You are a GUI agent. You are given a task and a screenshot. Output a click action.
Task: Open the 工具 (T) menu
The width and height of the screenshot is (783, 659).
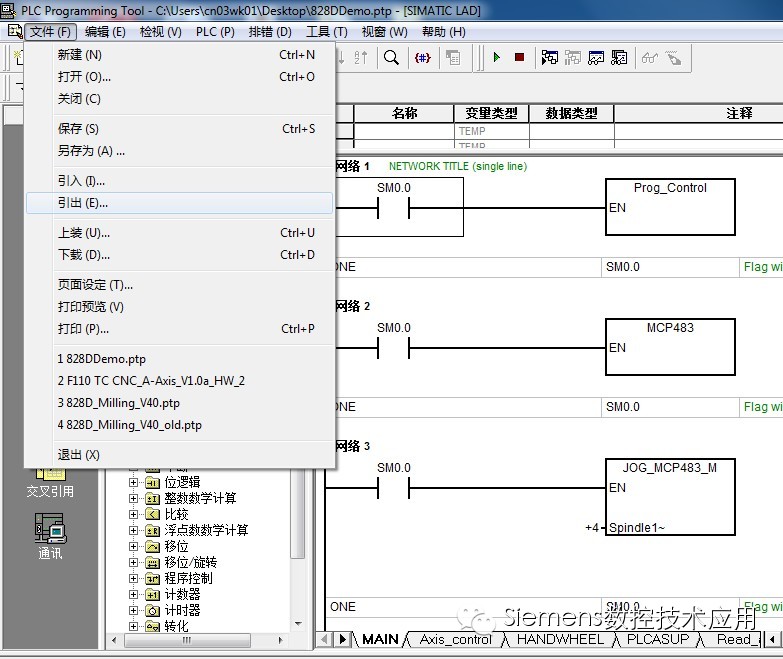click(x=327, y=32)
